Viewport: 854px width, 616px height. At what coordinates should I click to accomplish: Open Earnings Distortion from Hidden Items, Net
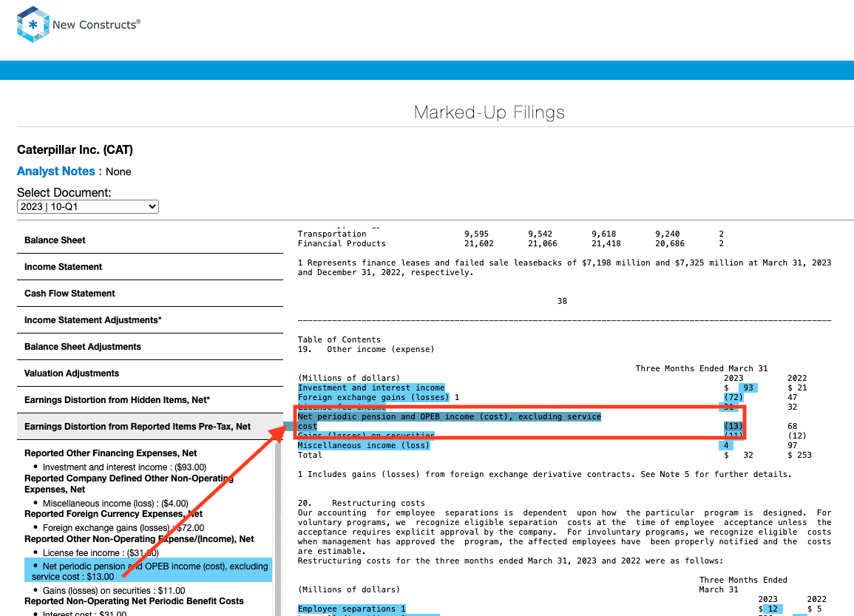[x=150, y=400]
